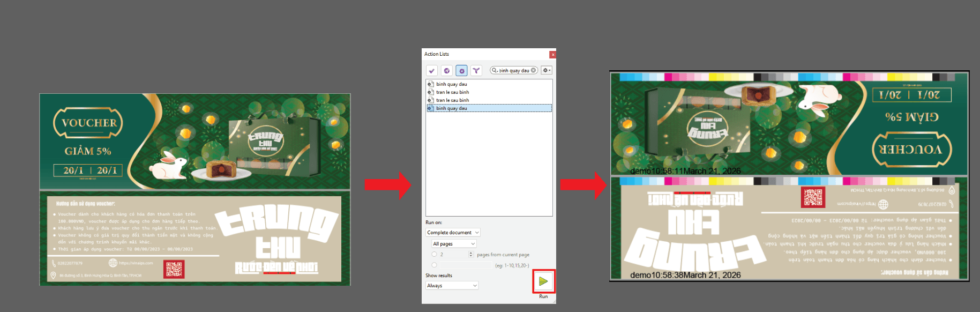980x312 pixels.
Task: Open the Show results Always dropdown
Action: [452, 286]
